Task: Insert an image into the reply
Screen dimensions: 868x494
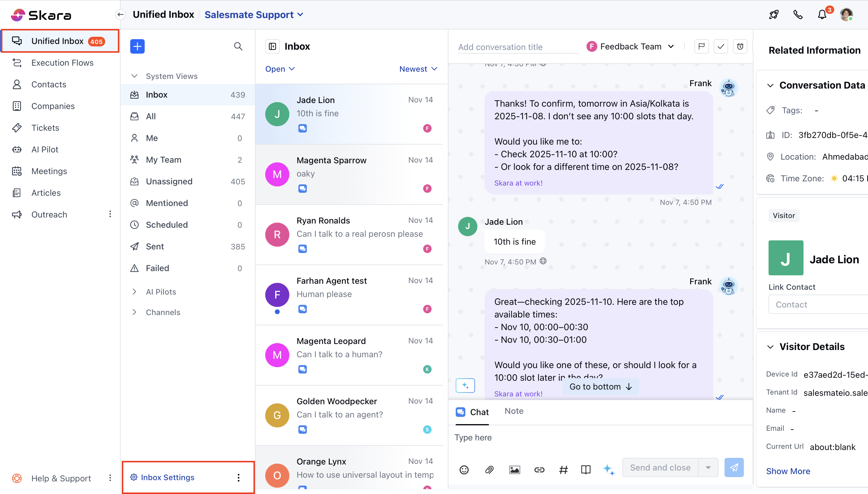Action: click(x=514, y=470)
